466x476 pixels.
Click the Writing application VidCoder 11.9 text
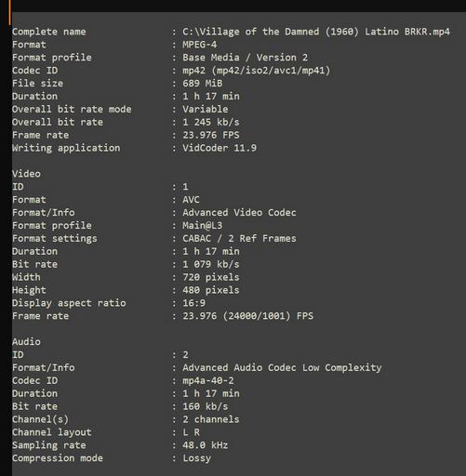(220, 148)
